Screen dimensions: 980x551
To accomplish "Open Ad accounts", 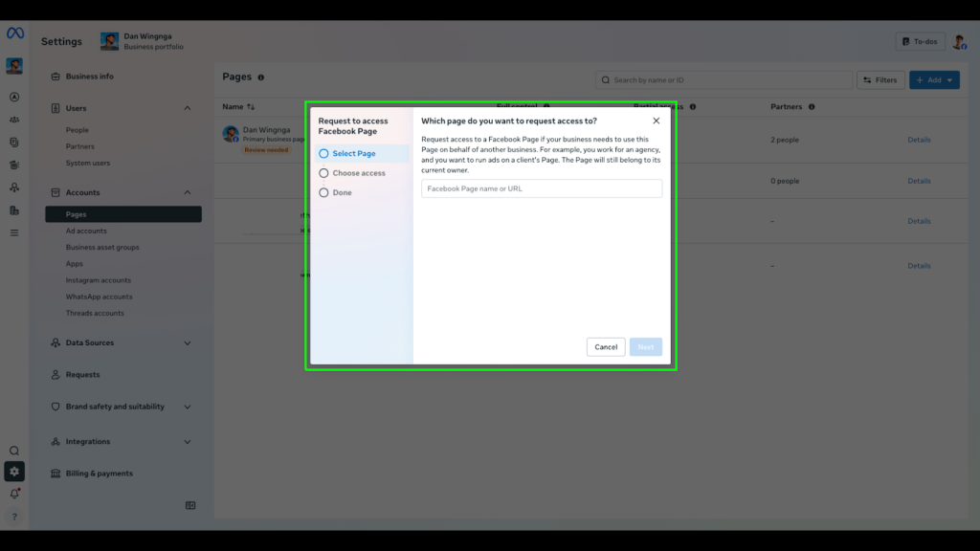I will click(x=86, y=231).
